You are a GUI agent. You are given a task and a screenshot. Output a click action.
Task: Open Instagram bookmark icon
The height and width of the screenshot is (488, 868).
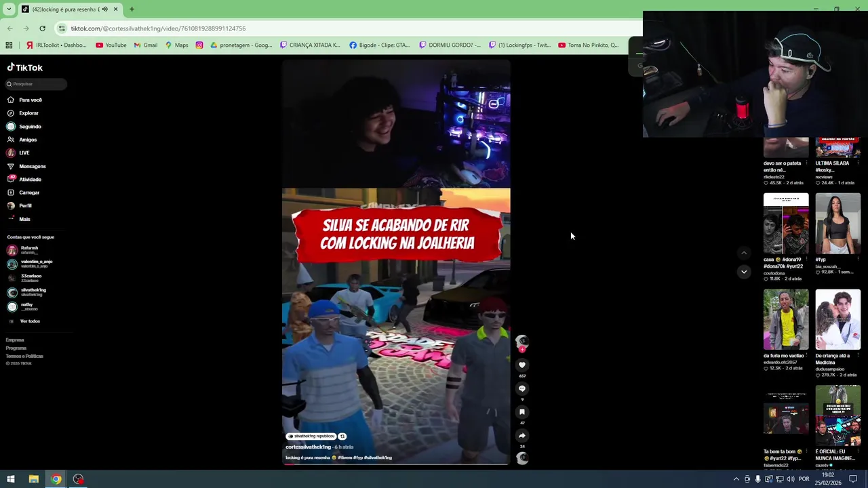(199, 45)
